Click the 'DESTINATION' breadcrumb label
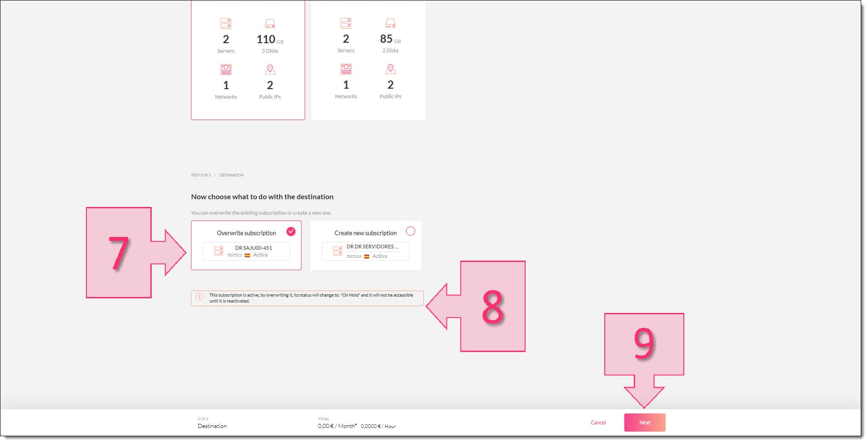The width and height of the screenshot is (868, 443). tap(231, 175)
